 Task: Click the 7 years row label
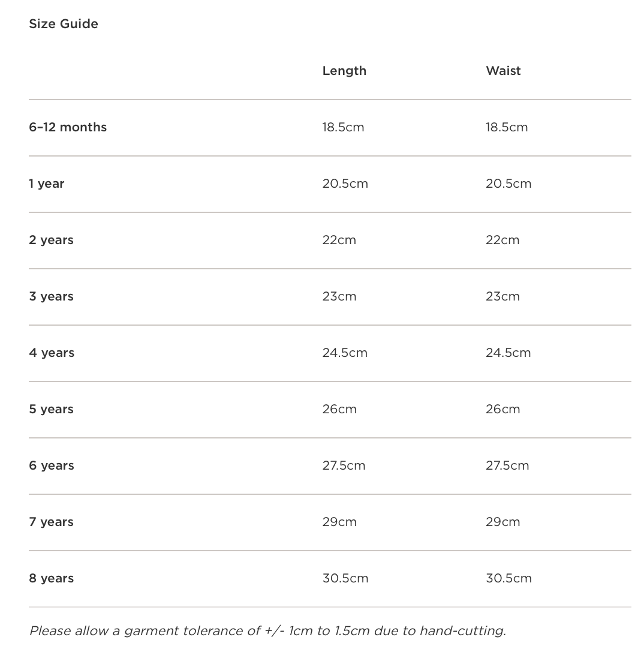click(x=51, y=522)
